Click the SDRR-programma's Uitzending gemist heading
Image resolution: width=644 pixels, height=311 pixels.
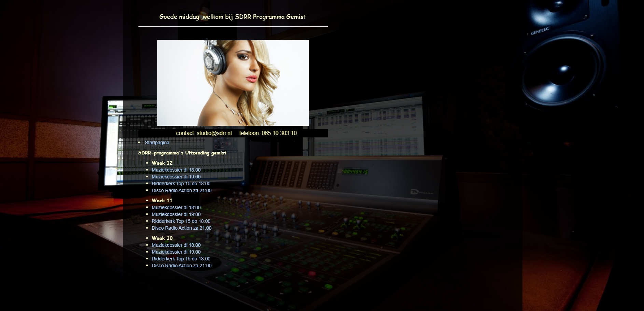point(182,153)
